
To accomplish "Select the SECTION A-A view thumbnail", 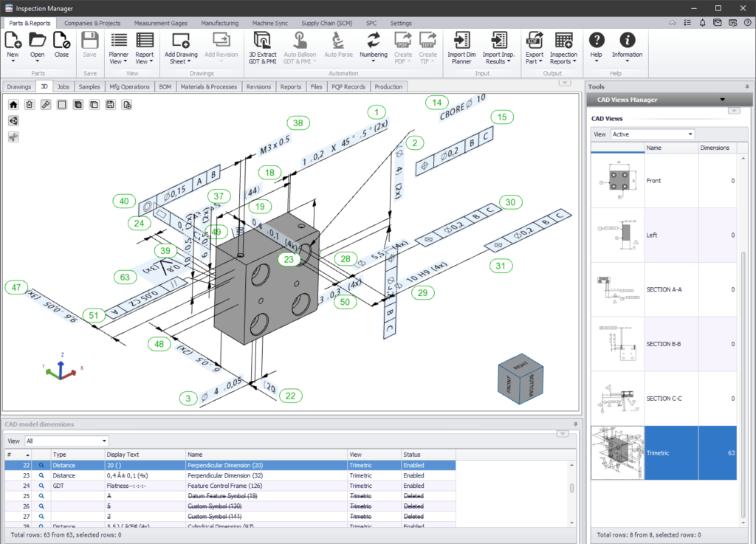I will (x=618, y=289).
